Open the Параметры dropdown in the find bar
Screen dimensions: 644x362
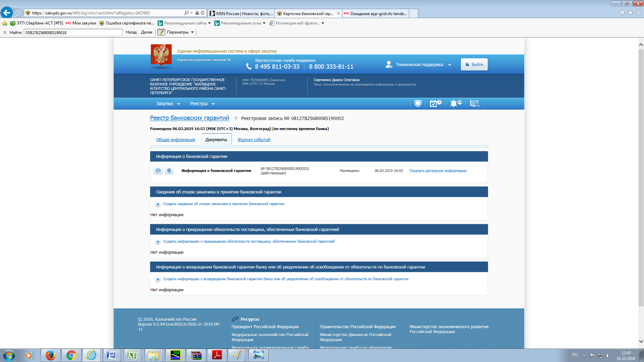[x=180, y=33]
